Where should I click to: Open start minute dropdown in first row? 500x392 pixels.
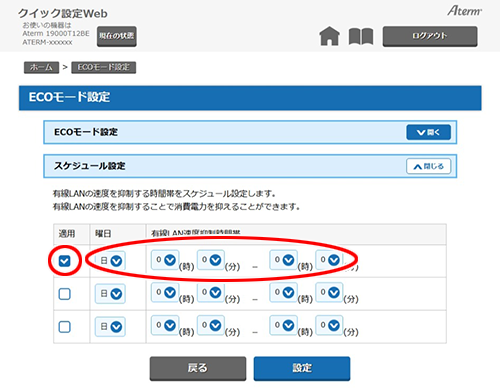click(211, 260)
